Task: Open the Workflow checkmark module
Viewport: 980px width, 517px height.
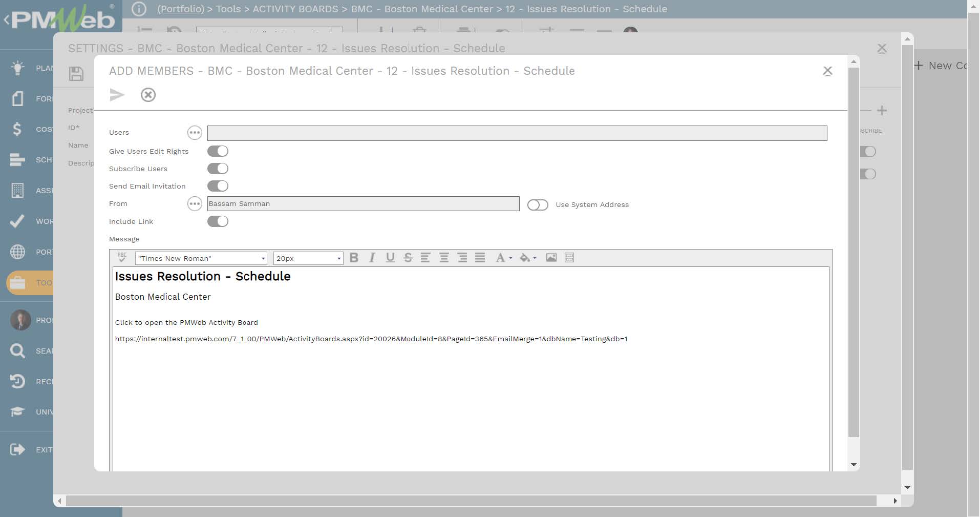Action: (x=17, y=221)
